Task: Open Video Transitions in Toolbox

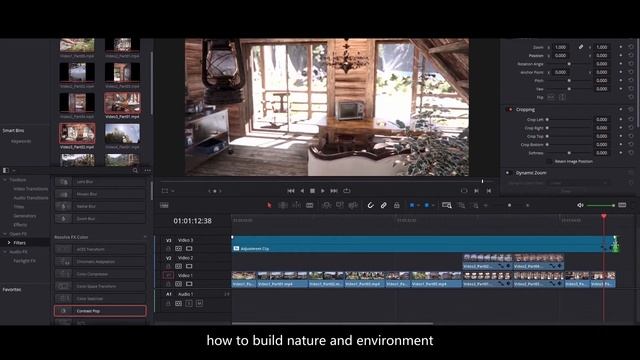Action: [30, 189]
